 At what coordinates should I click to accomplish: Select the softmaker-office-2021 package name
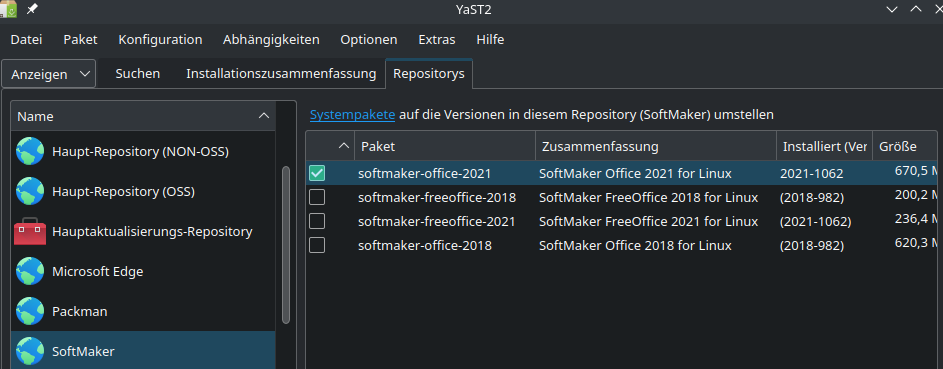pyautogui.click(x=425, y=174)
